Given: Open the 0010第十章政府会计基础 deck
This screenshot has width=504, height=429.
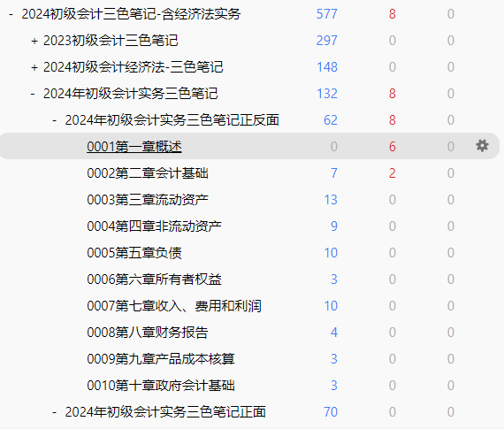Looking at the screenshot, I should pyautogui.click(x=161, y=386).
